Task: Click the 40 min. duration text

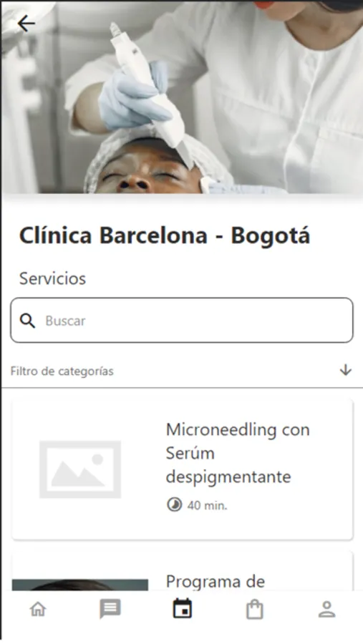Action: (207, 506)
